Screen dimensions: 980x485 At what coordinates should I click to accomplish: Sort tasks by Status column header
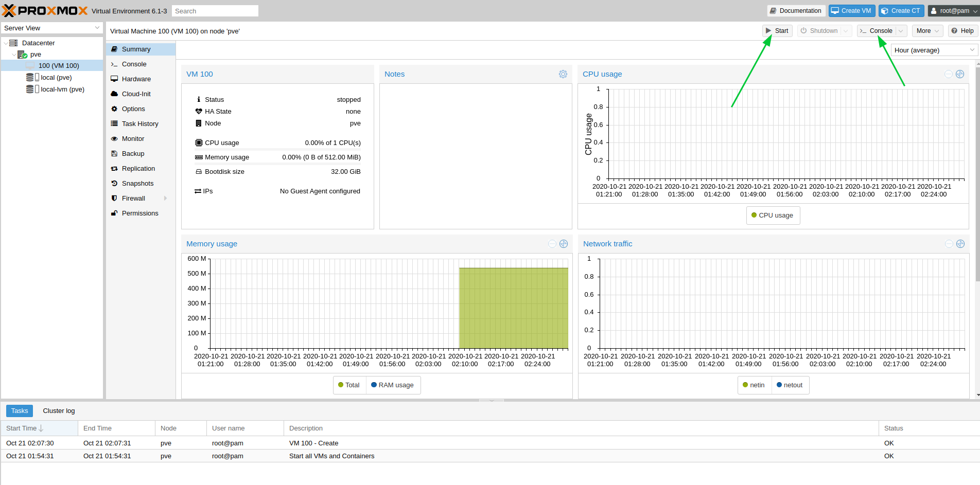929,428
